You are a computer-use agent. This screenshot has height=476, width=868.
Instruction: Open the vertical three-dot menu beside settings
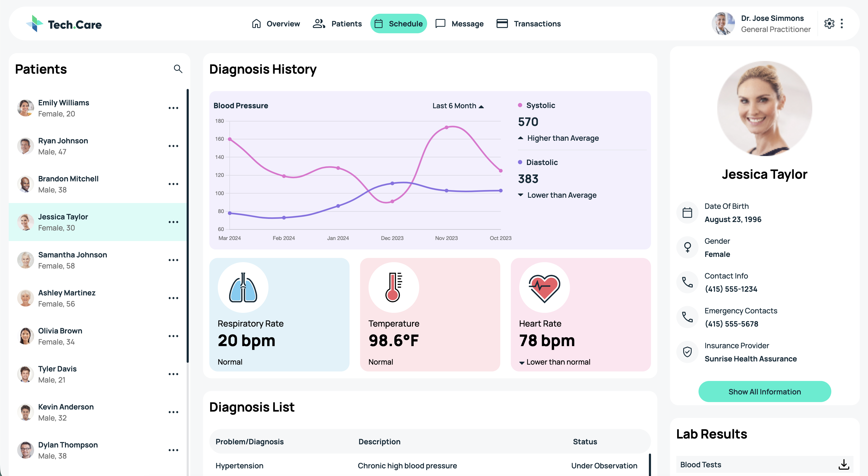(x=842, y=23)
